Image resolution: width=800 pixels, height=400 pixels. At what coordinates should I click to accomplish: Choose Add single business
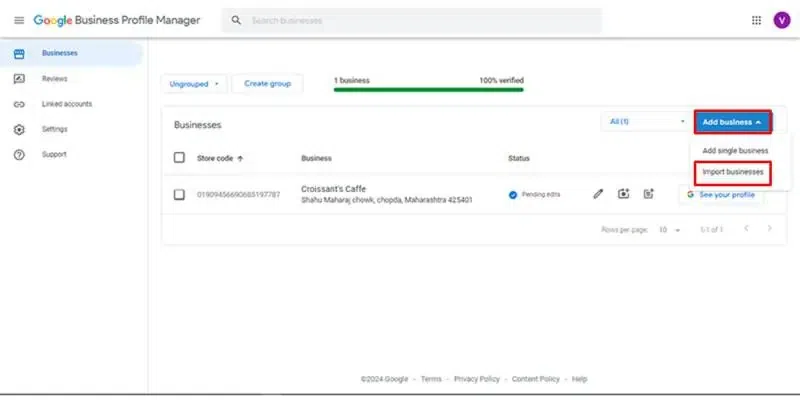pos(735,151)
